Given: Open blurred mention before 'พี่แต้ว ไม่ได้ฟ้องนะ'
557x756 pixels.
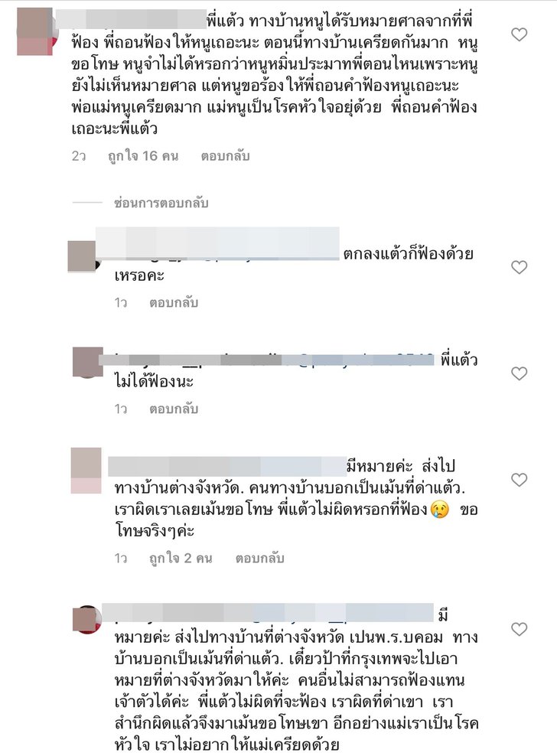Looking at the screenshot, I should tap(267, 360).
